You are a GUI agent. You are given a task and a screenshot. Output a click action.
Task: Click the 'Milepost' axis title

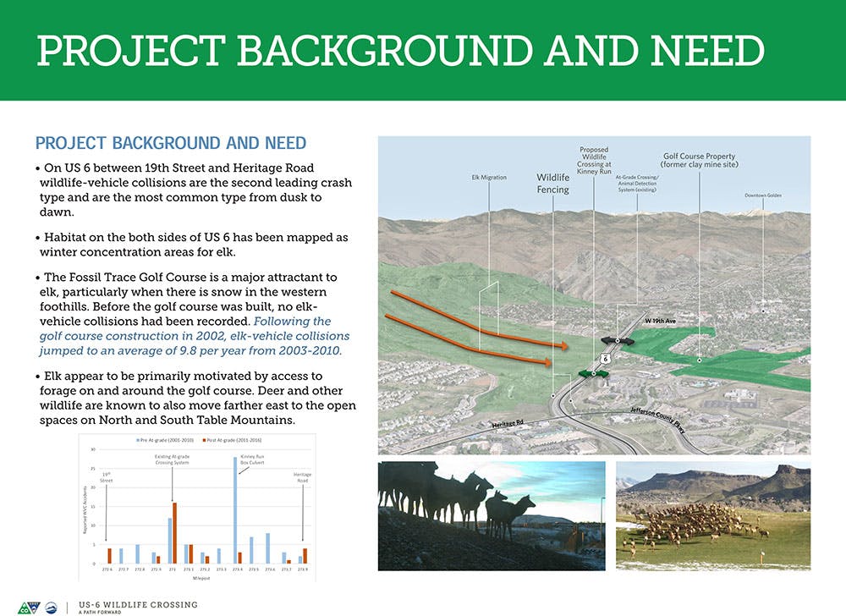tap(201, 578)
